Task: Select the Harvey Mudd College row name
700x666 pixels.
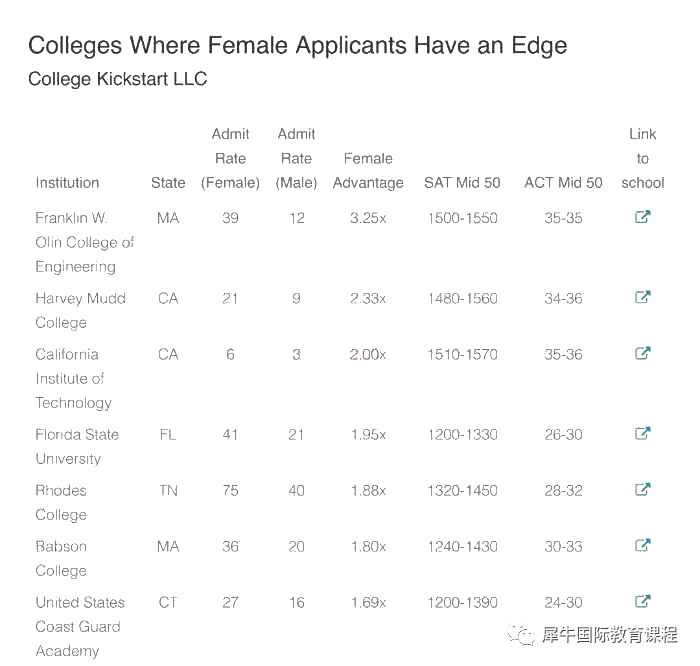Action: (x=80, y=310)
